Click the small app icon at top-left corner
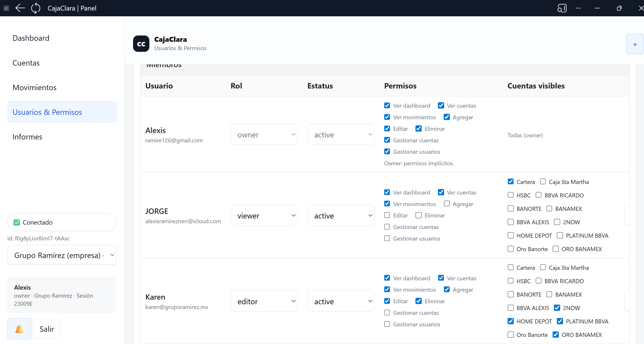 click(x=6, y=8)
